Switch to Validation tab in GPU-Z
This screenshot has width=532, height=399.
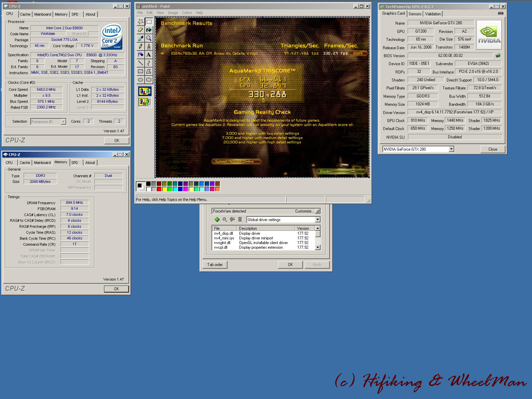point(433,14)
